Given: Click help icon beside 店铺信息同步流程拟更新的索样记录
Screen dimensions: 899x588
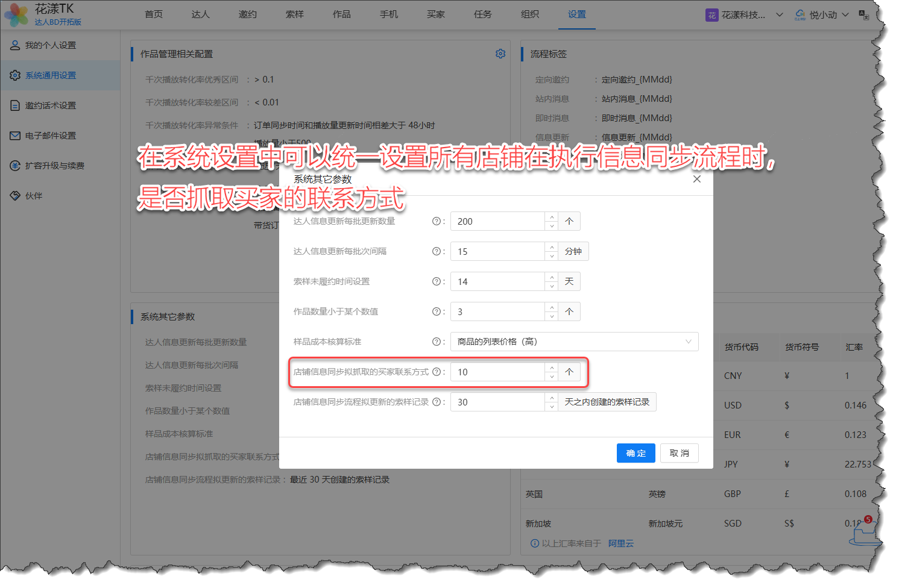Looking at the screenshot, I should pos(436,402).
